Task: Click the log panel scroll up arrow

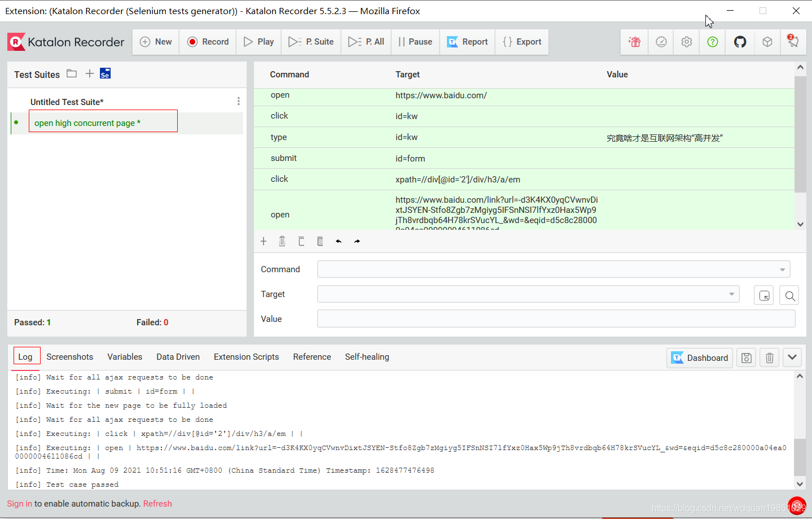Action: 800,376
